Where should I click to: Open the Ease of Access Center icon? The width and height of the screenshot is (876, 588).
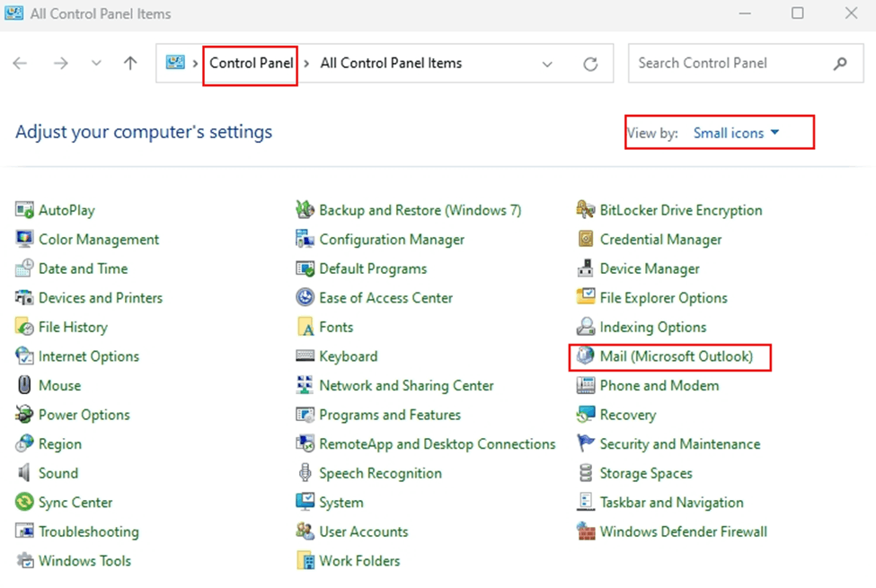pyautogui.click(x=305, y=298)
